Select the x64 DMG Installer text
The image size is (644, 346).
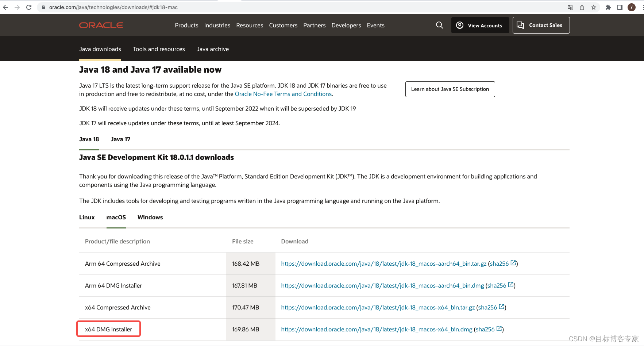[x=108, y=329]
